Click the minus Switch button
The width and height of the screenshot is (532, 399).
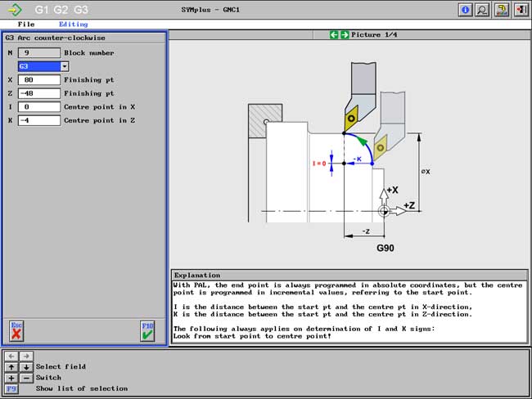(x=25, y=378)
